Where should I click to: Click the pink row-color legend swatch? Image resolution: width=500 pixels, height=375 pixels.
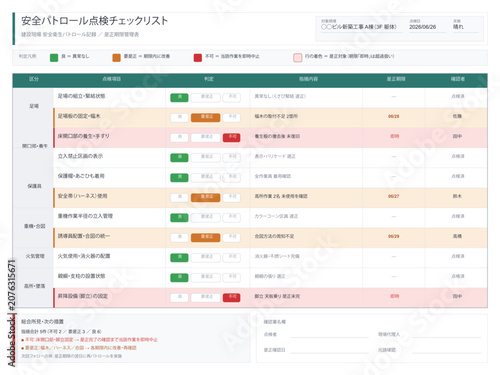pyautogui.click(x=297, y=58)
